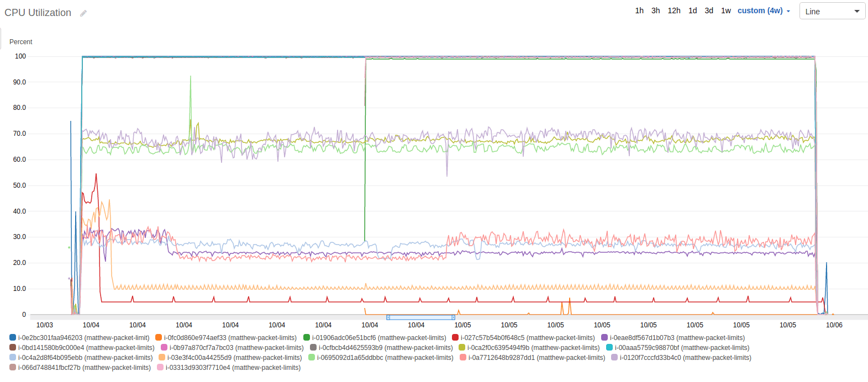The image size is (868, 382).
Task: Click the red swatch for i-027c57b54b0f648c5
Action: [x=455, y=338]
